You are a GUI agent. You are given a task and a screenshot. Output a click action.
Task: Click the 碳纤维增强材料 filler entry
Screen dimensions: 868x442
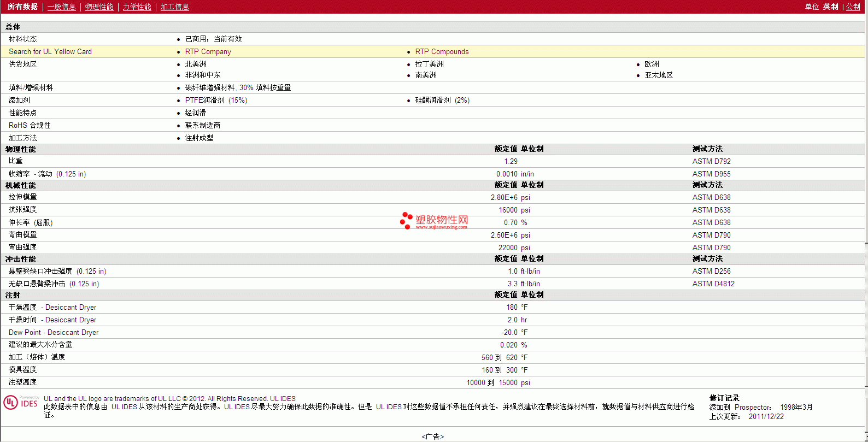[x=238, y=87]
